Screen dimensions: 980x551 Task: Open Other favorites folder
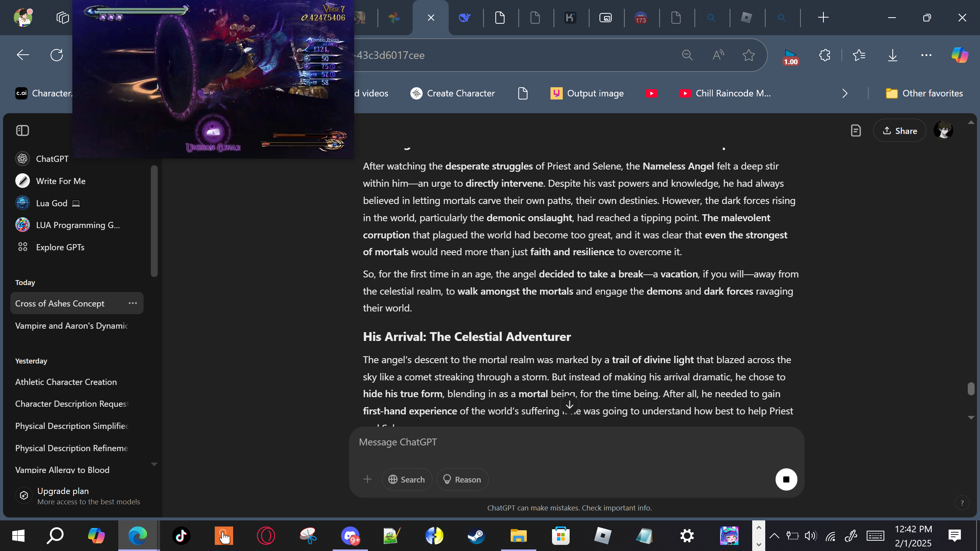(x=924, y=93)
